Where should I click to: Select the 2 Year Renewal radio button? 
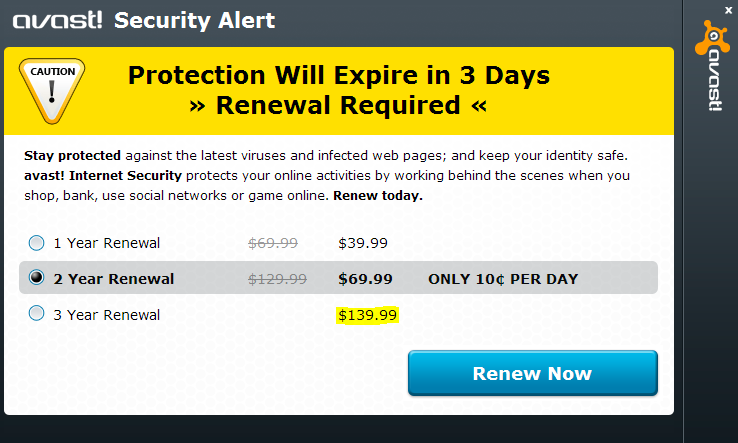coord(37,278)
